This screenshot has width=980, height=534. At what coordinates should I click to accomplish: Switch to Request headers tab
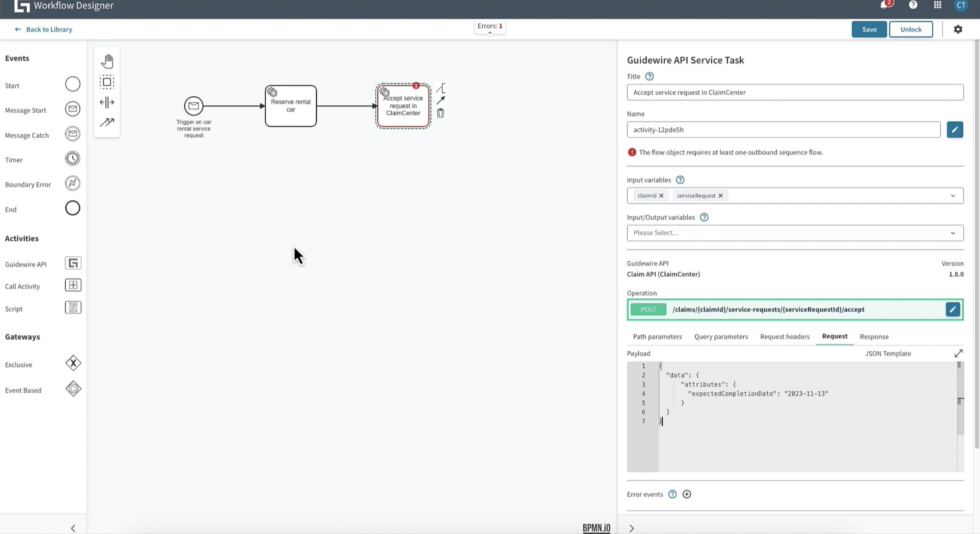click(x=784, y=336)
